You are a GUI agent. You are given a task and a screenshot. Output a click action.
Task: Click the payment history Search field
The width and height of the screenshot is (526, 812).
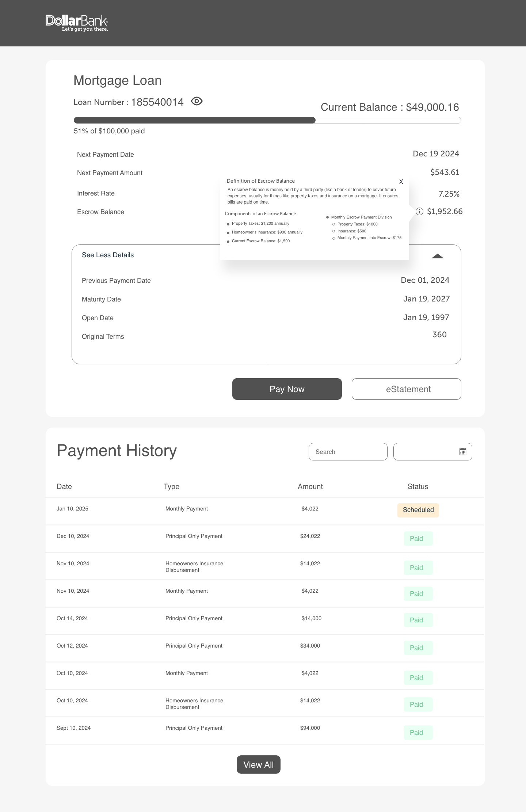coord(348,452)
